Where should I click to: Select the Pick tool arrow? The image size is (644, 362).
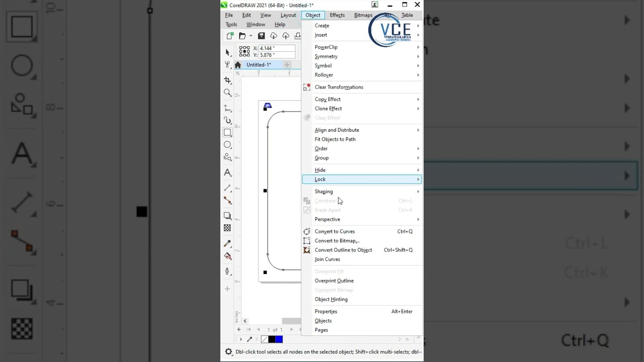pyautogui.click(x=227, y=52)
